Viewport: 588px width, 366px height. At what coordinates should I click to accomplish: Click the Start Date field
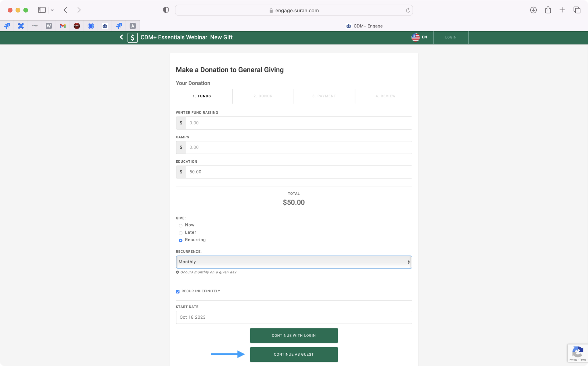[294, 317]
